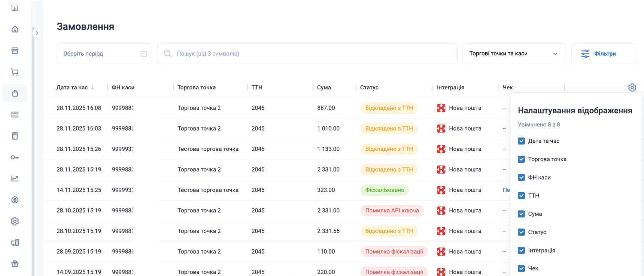Image resolution: width=644 pixels, height=276 pixels.
Task: Click the table settings gear icon
Action: [x=632, y=88]
